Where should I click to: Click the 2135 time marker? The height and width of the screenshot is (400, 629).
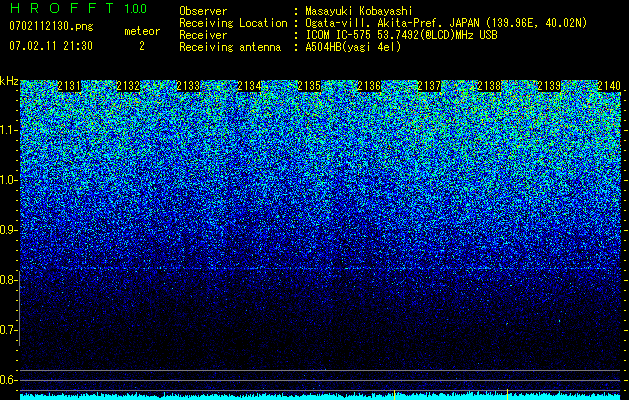coord(309,86)
